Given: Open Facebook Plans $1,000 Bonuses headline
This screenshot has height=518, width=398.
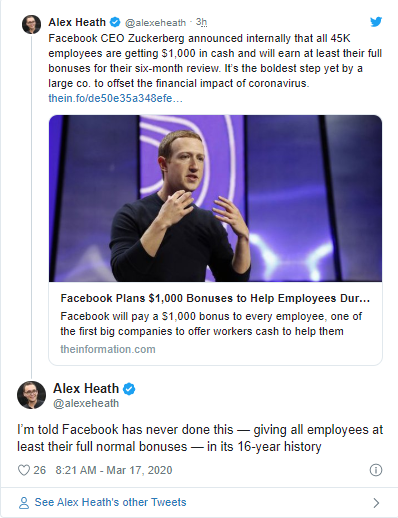Looking at the screenshot, I should (x=215, y=298).
